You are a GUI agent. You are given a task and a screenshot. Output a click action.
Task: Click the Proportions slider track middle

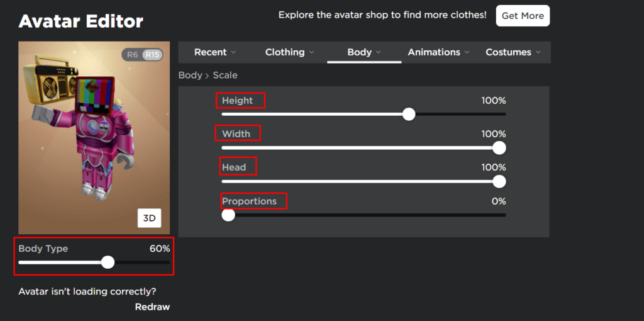click(364, 215)
